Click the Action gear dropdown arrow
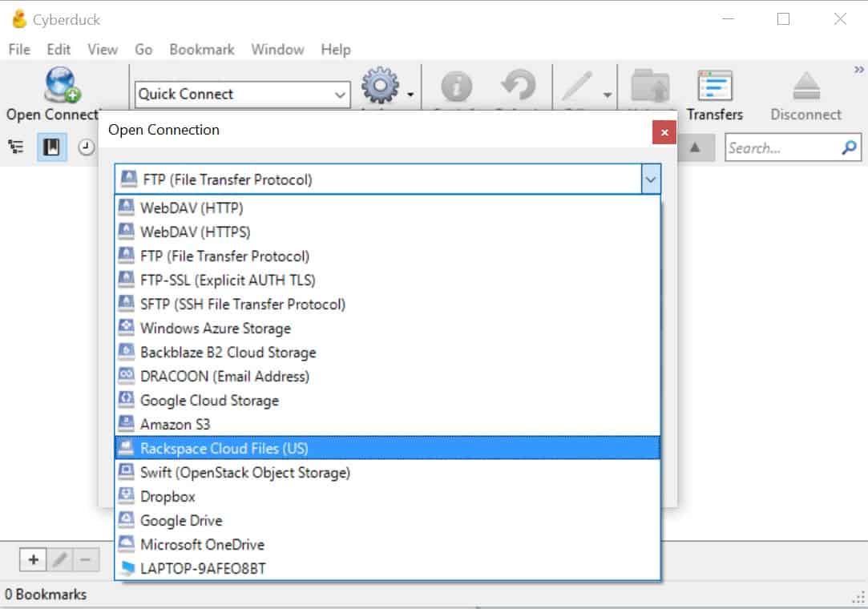 (x=410, y=95)
